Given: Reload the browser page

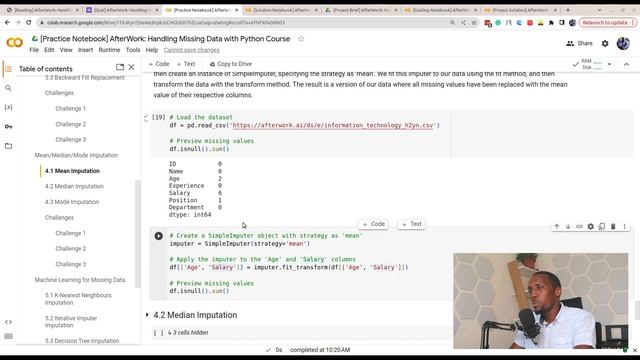Looking at the screenshot, I should coord(29,22).
